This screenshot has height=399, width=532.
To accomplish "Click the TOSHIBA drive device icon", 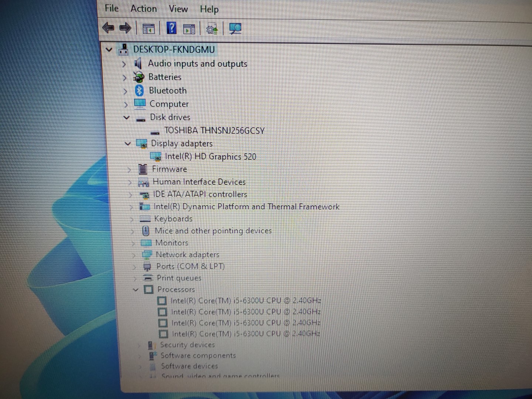I will pyautogui.click(x=156, y=132).
